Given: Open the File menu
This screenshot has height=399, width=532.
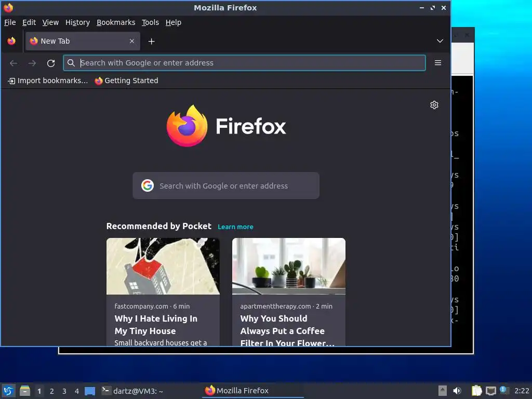Looking at the screenshot, I should tap(10, 22).
